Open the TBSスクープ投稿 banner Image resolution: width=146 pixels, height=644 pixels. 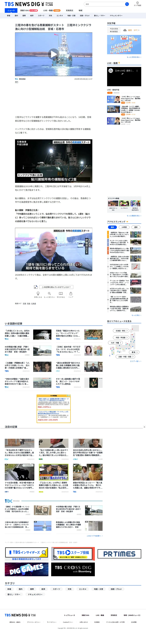click(73, 554)
